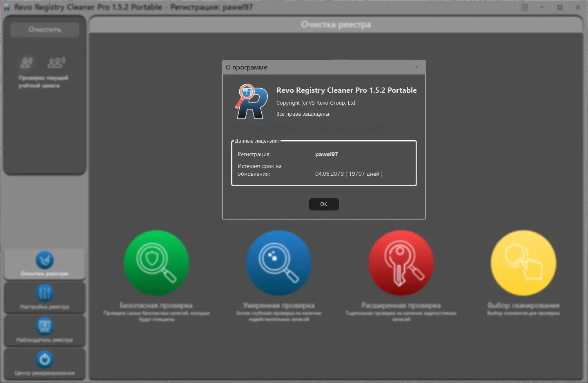Maximize the main application window
This screenshot has width=588, height=383.
[560, 7]
